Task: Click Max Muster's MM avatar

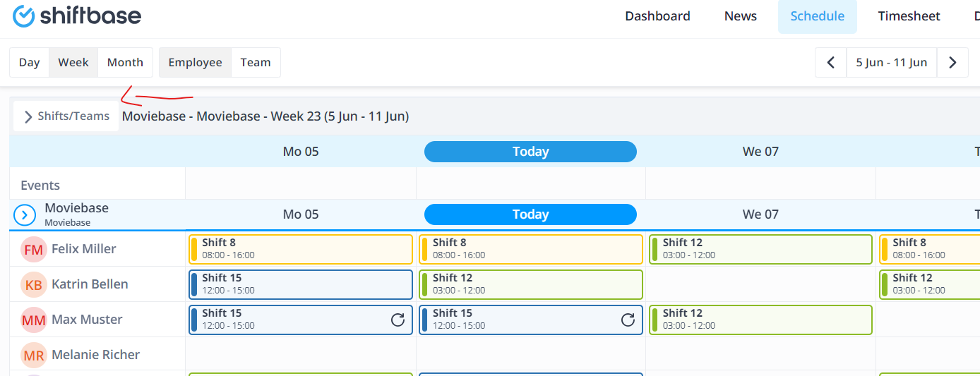Action: (x=34, y=320)
